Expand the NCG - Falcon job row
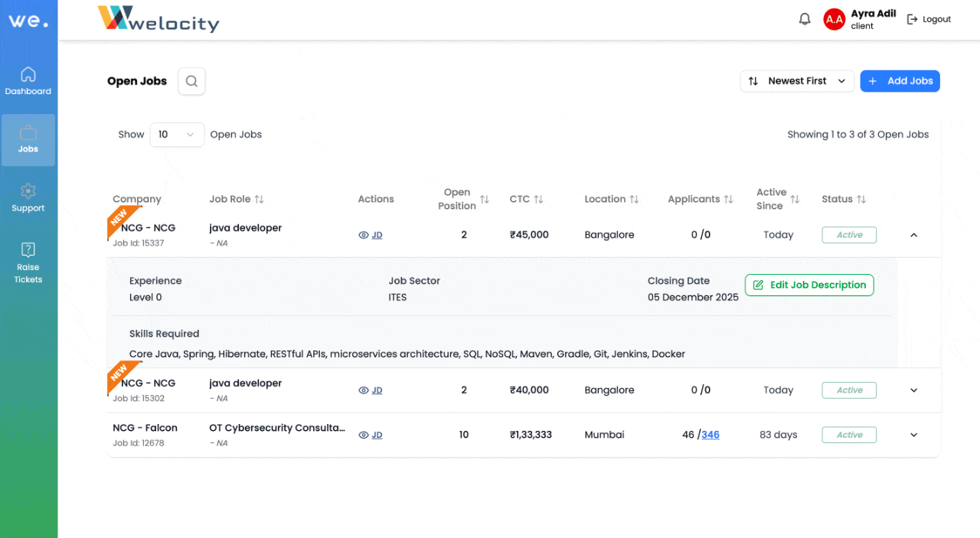 [x=913, y=435]
